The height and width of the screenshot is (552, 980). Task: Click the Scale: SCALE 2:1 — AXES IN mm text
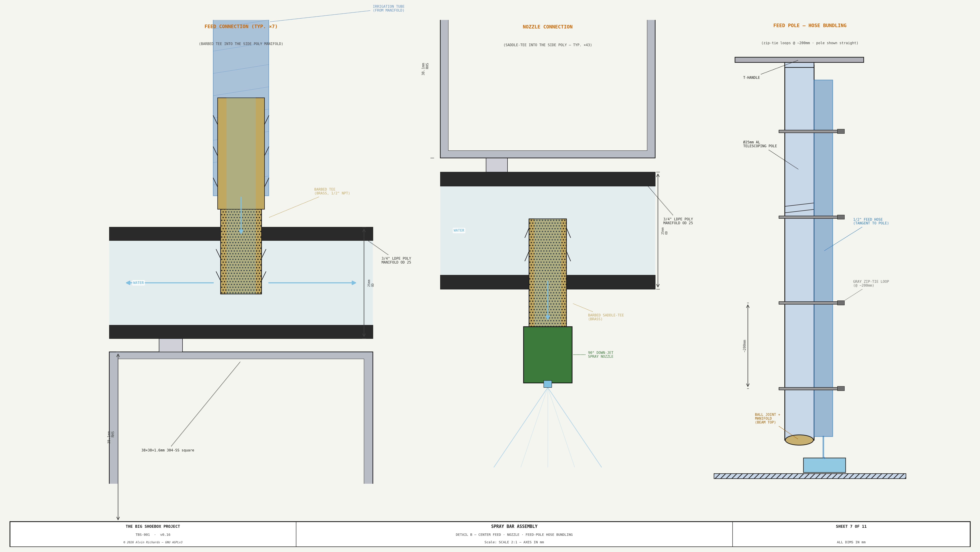pos(514,542)
